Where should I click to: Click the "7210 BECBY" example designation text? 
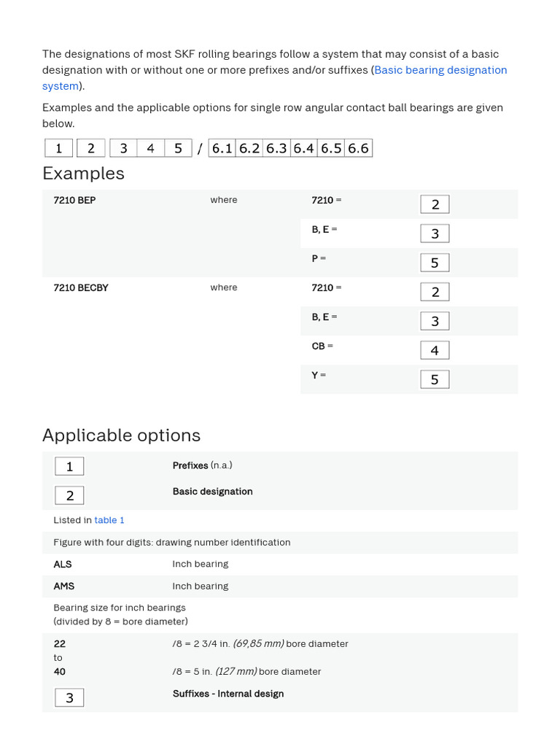click(81, 287)
